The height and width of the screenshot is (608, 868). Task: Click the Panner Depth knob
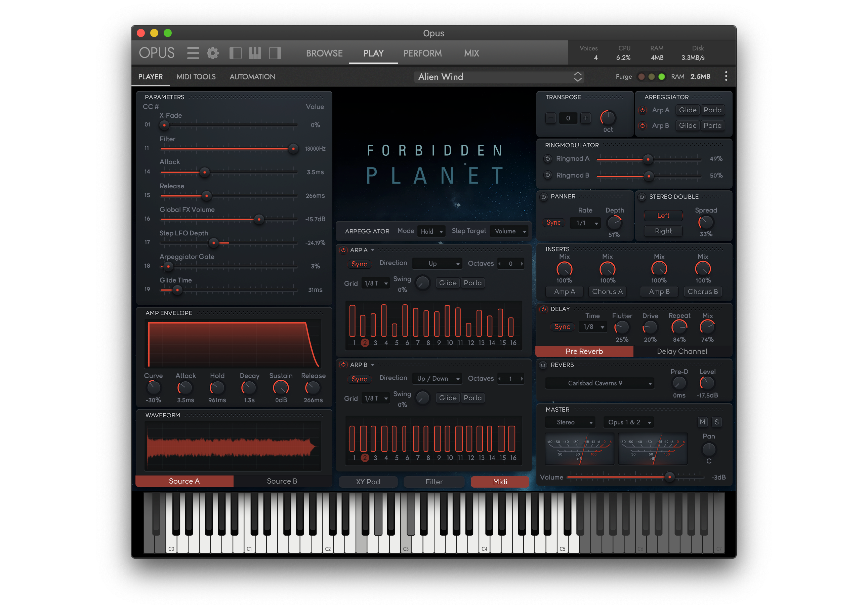coord(614,223)
